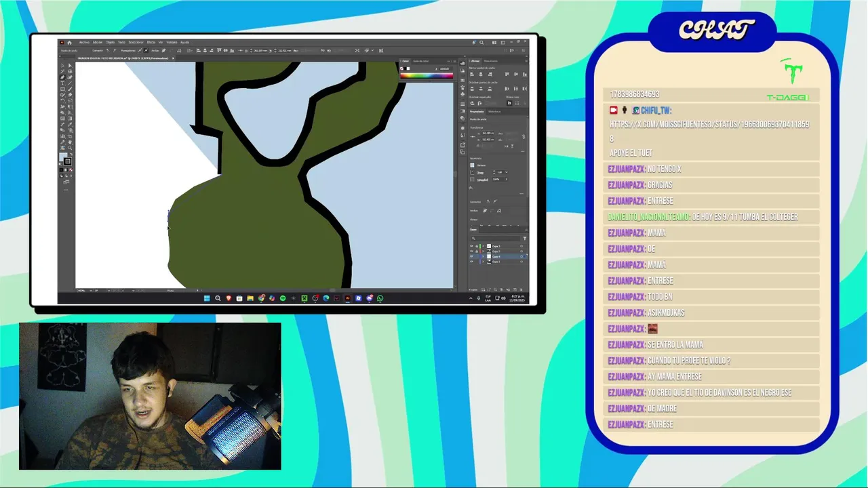
Task: Switch to the Bibliotecas tab
Action: (494, 111)
